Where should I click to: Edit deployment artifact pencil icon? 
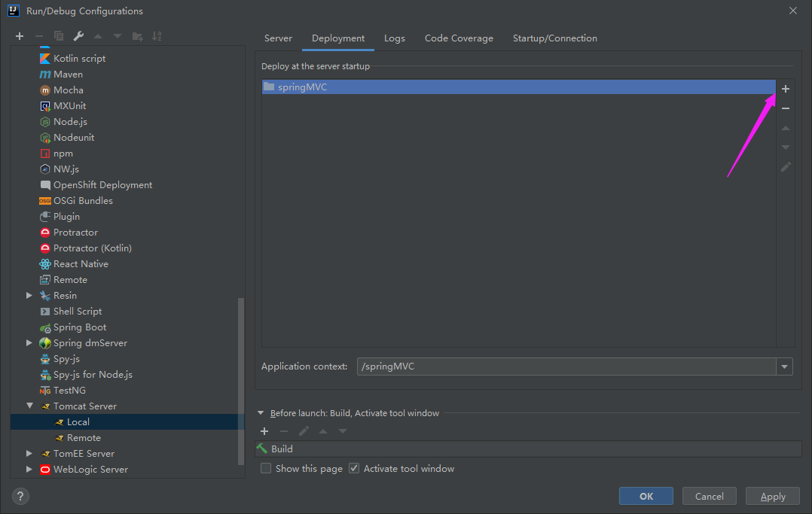pos(786,166)
